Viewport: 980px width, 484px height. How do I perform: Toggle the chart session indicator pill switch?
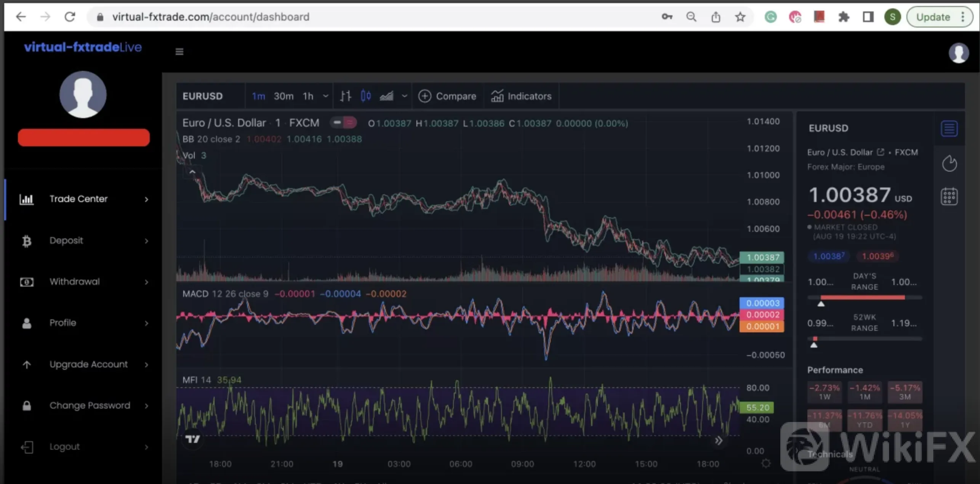point(343,123)
